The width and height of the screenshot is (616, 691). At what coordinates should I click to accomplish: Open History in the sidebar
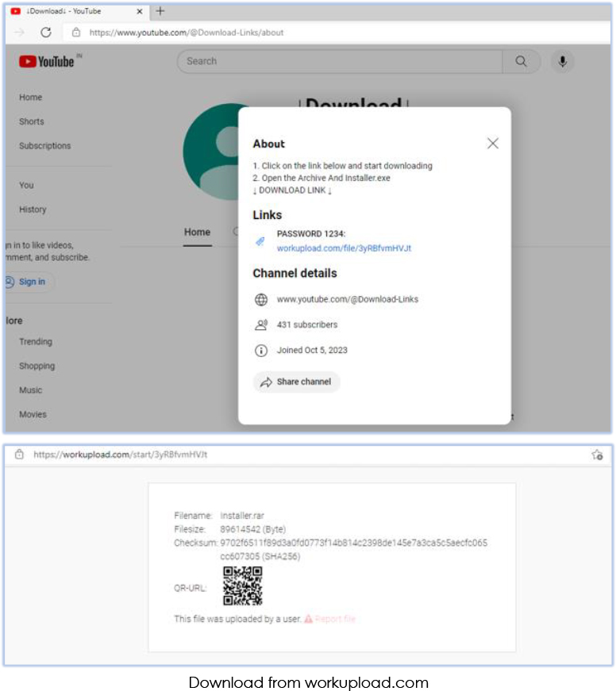[33, 209]
